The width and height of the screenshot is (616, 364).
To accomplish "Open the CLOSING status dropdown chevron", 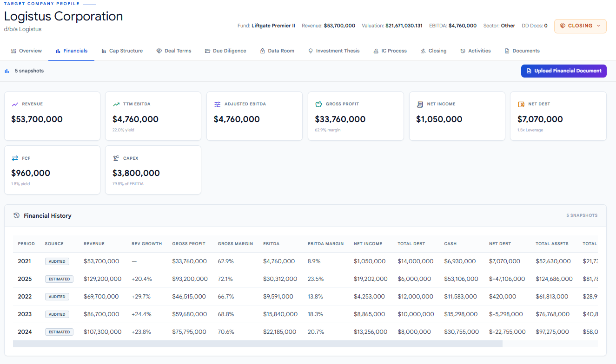I will point(598,26).
